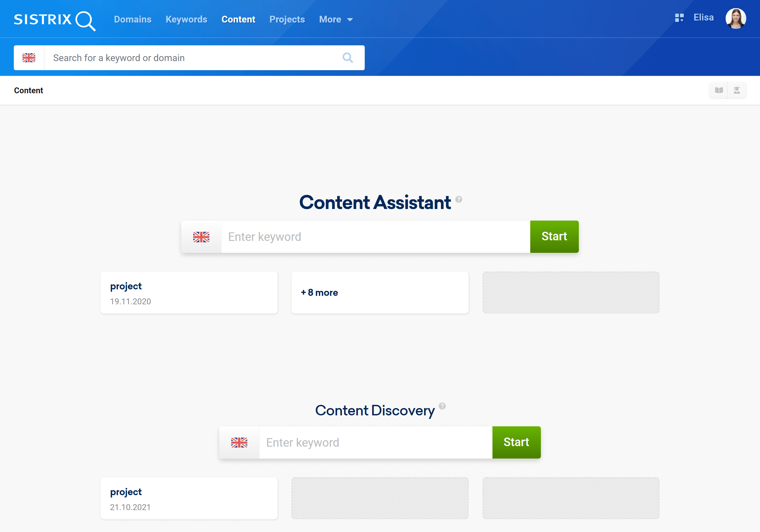Expand the More dropdown in navigation
This screenshot has width=760, height=532.
[x=336, y=18]
